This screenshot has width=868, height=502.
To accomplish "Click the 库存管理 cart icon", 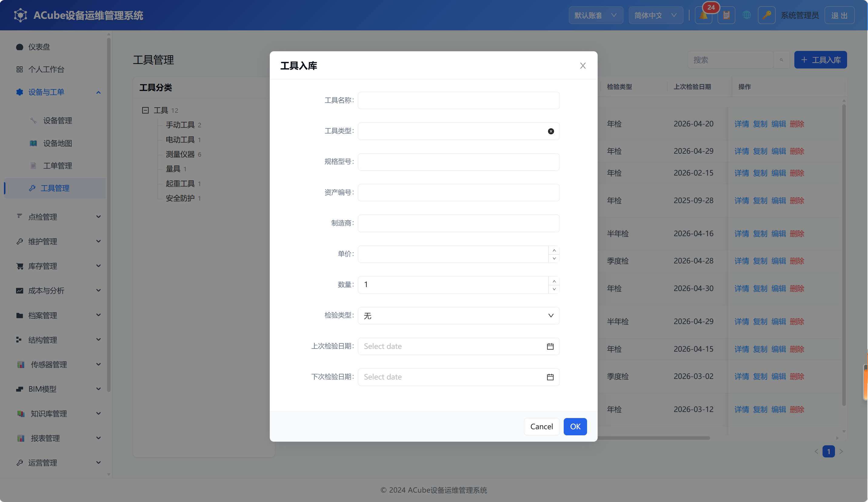I will (x=20, y=266).
